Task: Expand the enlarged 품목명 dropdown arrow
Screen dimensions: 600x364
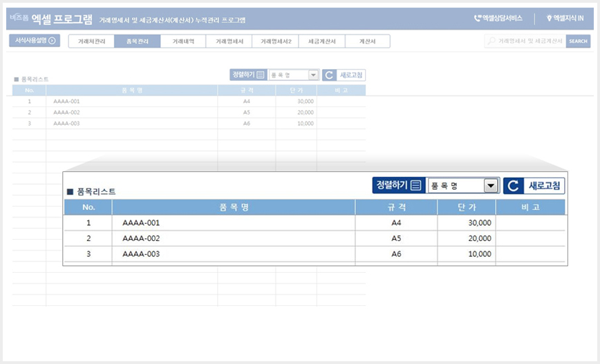Action: 491,186
